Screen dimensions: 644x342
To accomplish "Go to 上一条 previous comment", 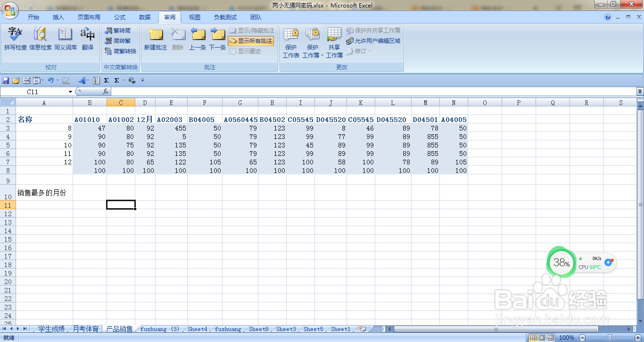I will click(198, 39).
